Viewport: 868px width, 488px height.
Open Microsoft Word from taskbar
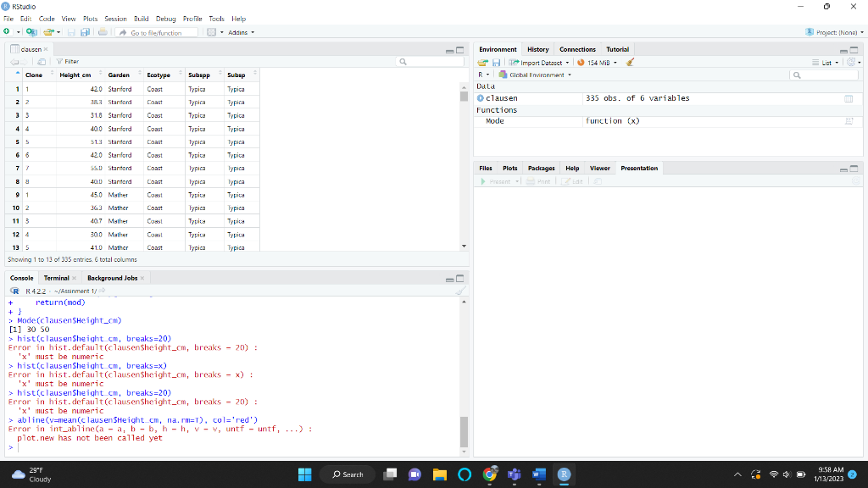click(539, 474)
